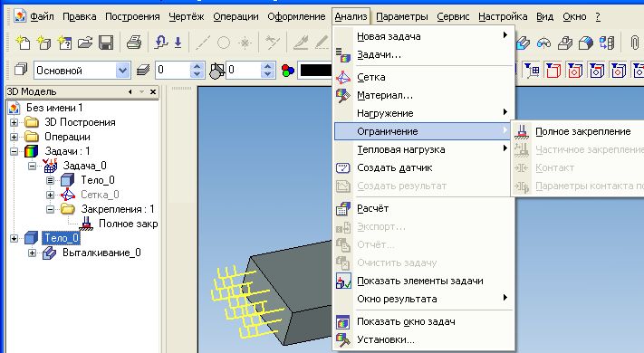Screen dimensions: 644x353
Task: Choose Показать элементы задачи
Action: (424, 281)
